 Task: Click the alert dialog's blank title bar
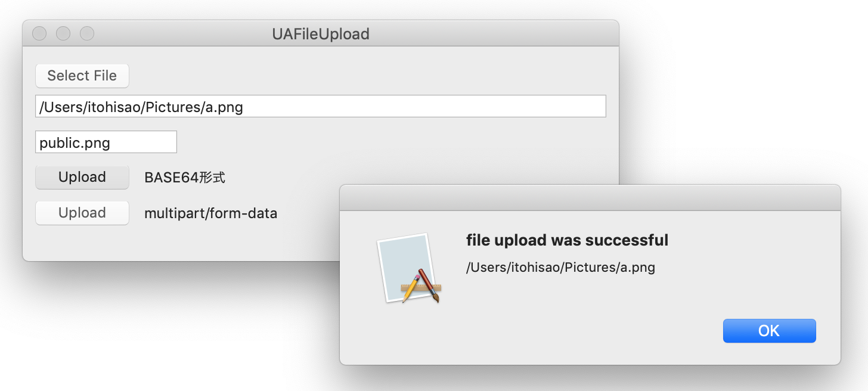[x=590, y=198]
